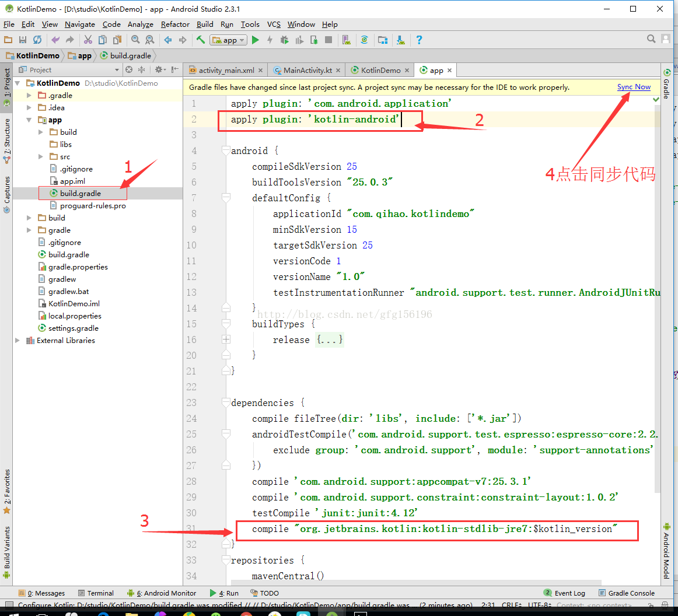Click the Profile app icon
The width and height of the screenshot is (678, 616).
pyautogui.click(x=299, y=40)
